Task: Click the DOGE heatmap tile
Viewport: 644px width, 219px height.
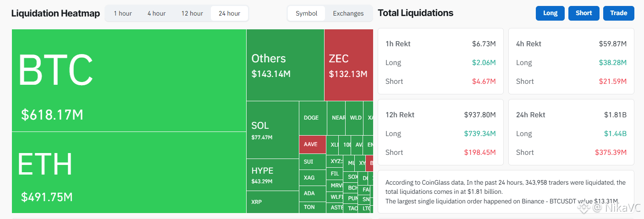Action: tap(313, 118)
